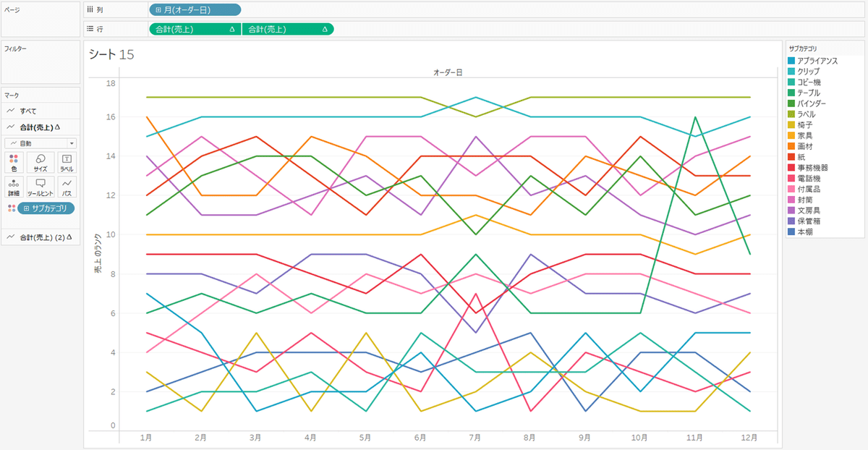Open the 自動 mark type dropdown

tap(41, 143)
